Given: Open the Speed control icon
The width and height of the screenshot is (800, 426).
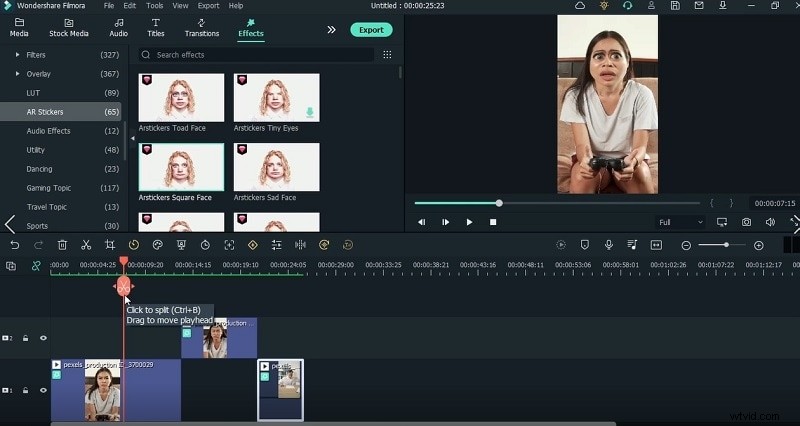Looking at the screenshot, I should pyautogui.click(x=134, y=245).
